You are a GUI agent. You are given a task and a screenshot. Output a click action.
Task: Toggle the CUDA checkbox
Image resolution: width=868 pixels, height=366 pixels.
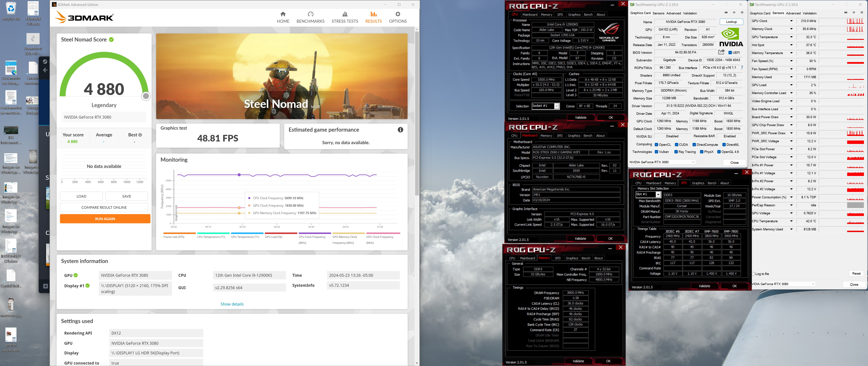coord(677,145)
